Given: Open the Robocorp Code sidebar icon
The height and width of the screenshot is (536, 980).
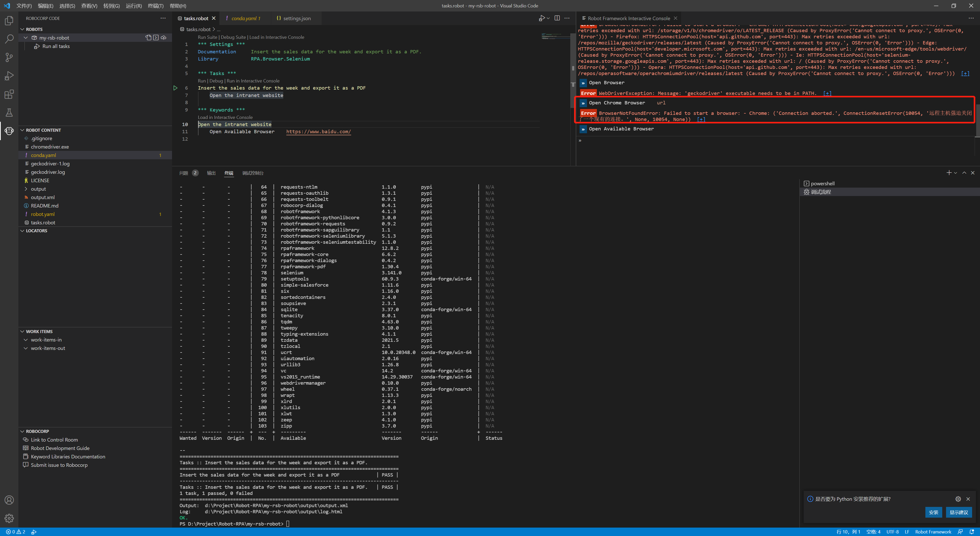Looking at the screenshot, I should 9,131.
